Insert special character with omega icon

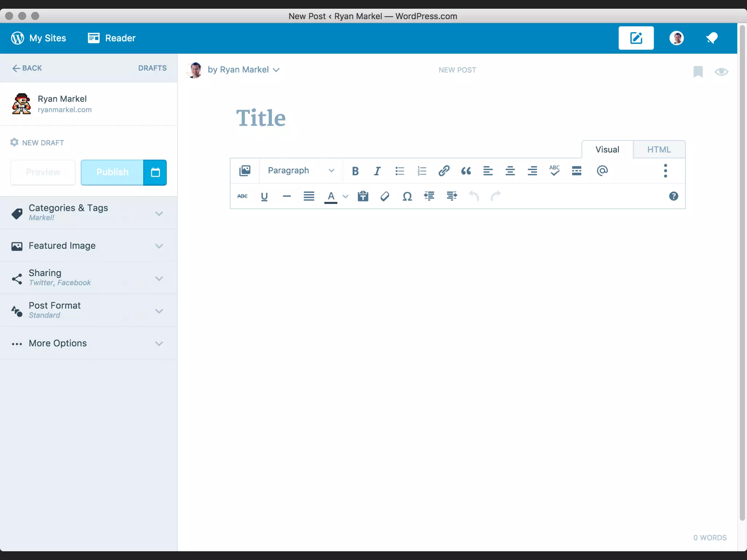click(x=407, y=197)
